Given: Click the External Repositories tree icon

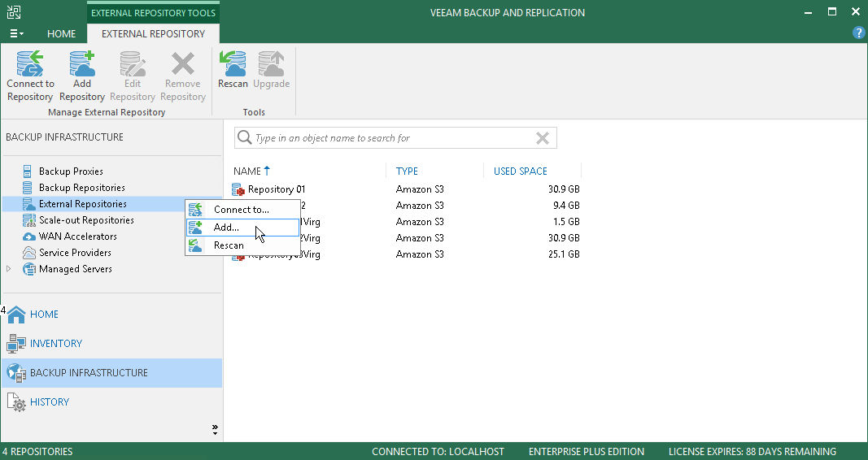Looking at the screenshot, I should pos(28,204).
